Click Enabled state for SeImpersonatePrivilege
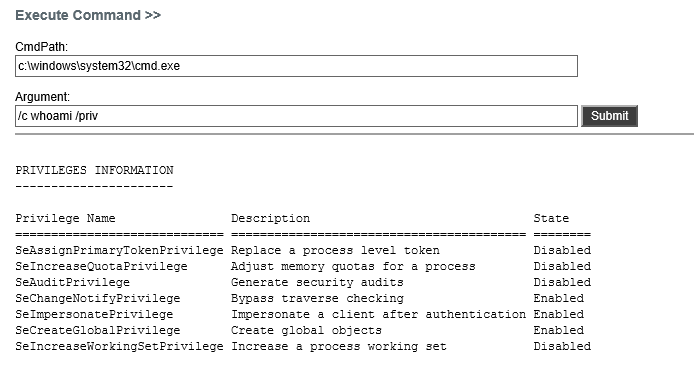Screen dimensions: 694x368 click(x=559, y=314)
